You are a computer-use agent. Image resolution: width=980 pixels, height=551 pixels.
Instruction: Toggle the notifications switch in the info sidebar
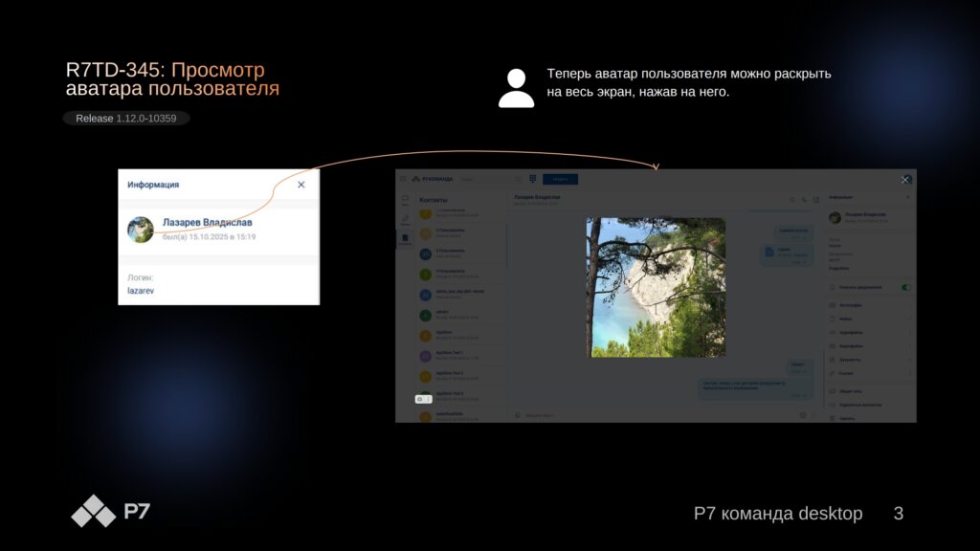[905, 287]
